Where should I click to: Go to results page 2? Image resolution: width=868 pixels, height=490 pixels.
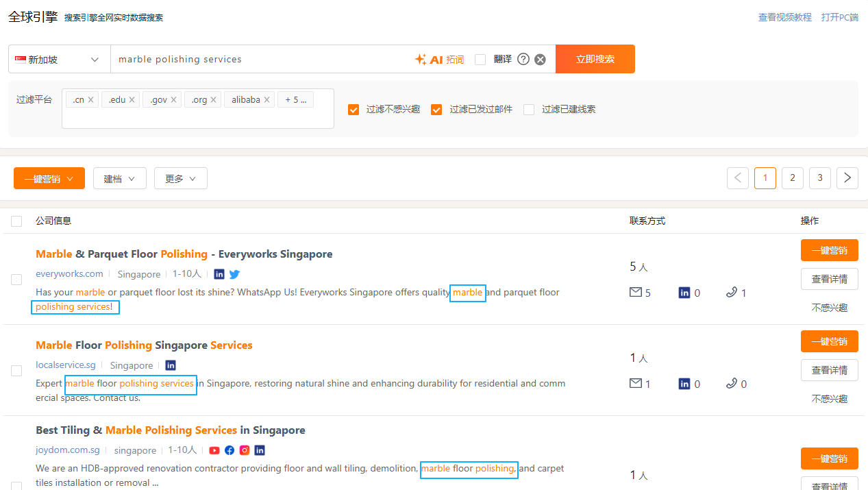pyautogui.click(x=793, y=178)
